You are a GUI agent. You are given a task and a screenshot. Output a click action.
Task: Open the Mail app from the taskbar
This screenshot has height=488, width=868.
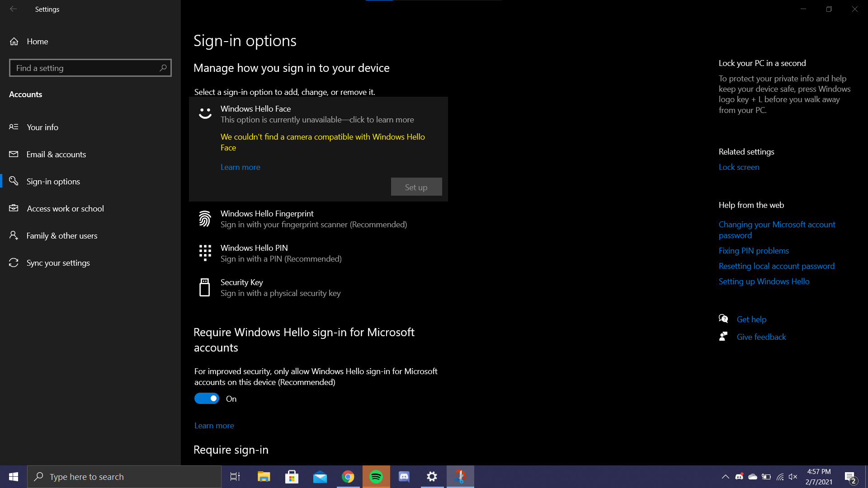click(x=320, y=477)
